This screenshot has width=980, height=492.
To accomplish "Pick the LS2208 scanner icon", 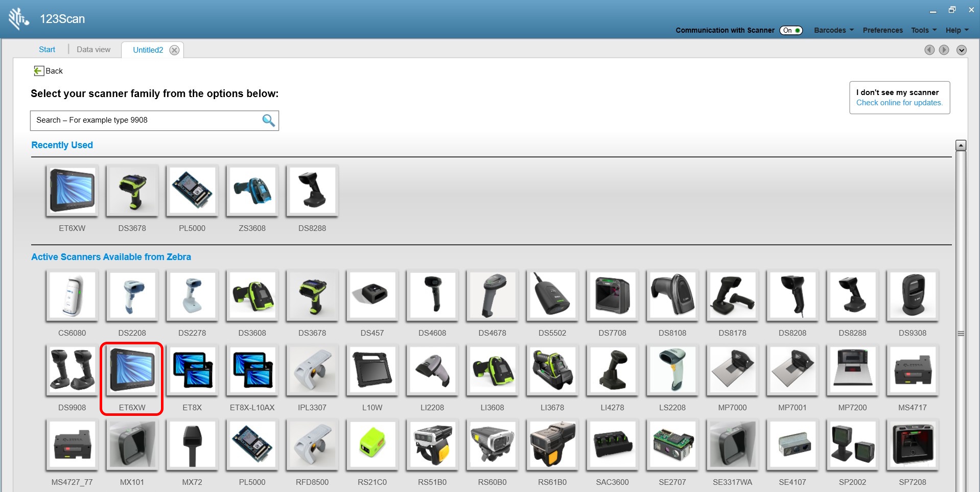I will pos(672,370).
